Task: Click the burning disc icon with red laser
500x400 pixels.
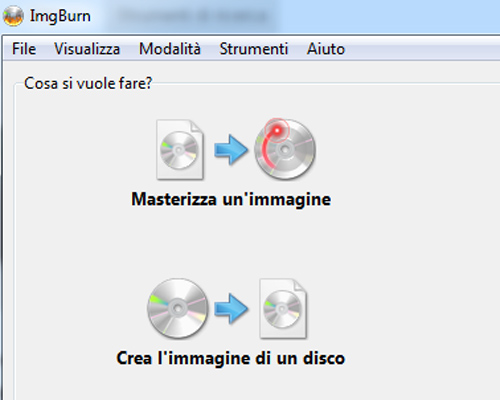Action: point(285,149)
